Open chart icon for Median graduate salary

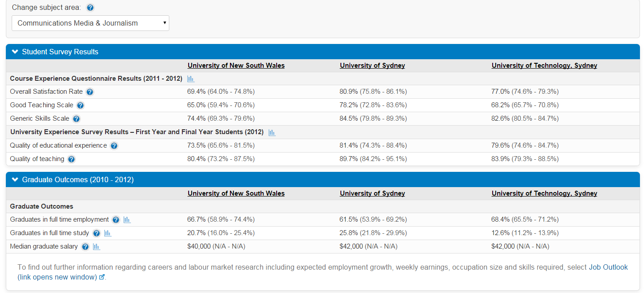point(97,247)
